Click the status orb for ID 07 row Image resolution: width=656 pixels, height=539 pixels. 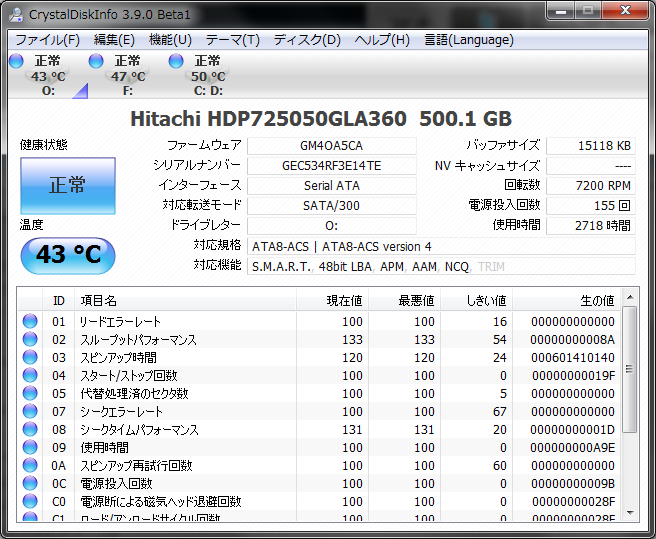point(30,411)
